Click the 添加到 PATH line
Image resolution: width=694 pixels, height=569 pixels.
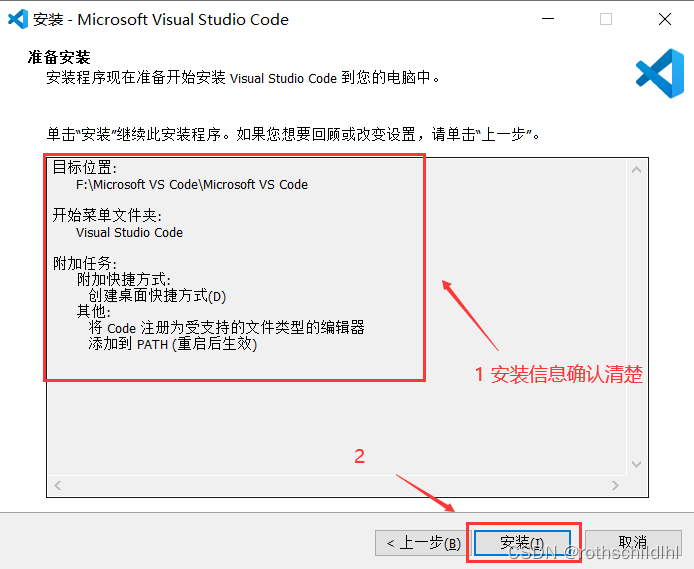click(x=173, y=344)
